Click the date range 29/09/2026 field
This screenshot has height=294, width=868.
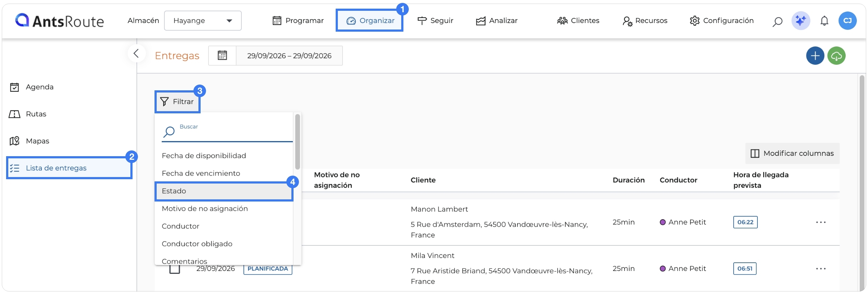[289, 55]
